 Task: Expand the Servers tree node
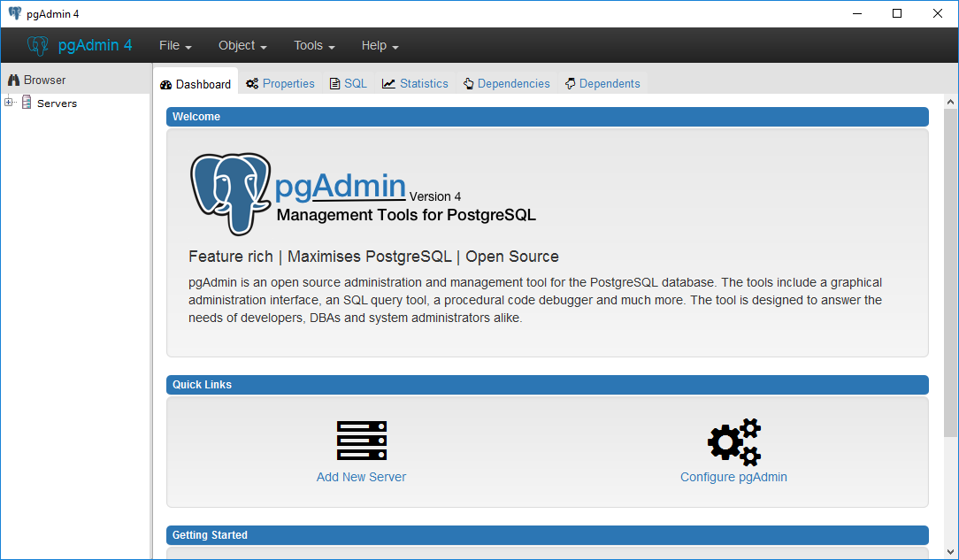coord(9,102)
